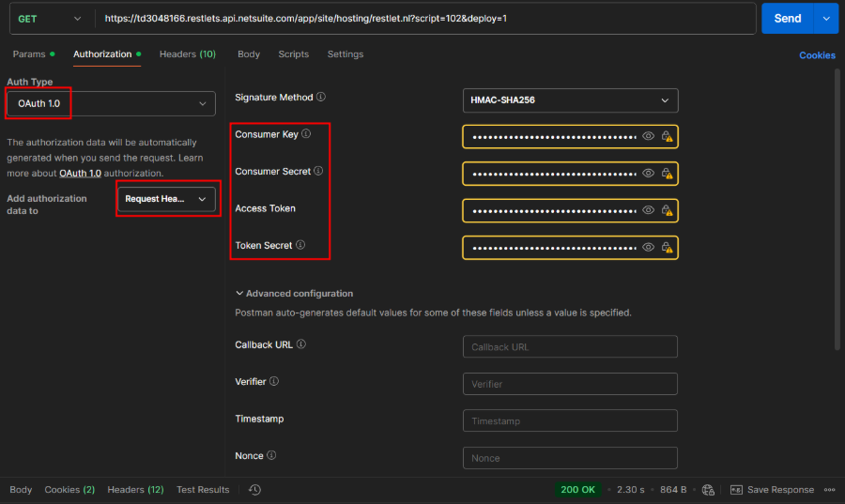Click the Token Secret lock warning icon
The image size is (845, 504).
(x=667, y=248)
